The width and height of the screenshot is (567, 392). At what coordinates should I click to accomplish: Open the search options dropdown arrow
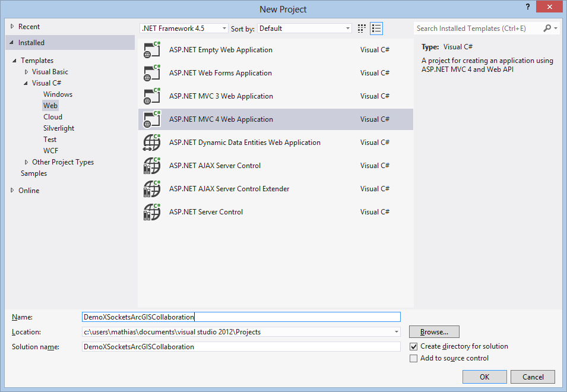[556, 28]
